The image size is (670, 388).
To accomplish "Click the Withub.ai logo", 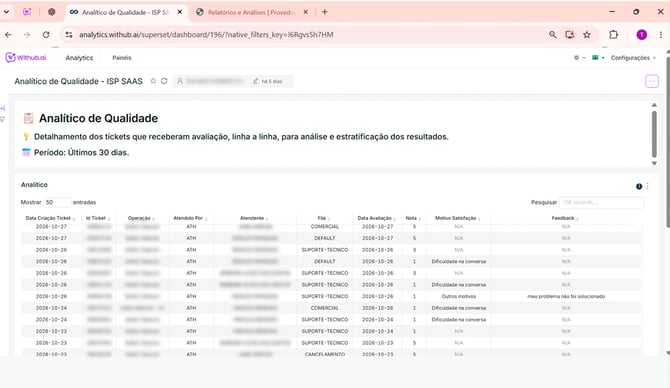I will point(26,57).
